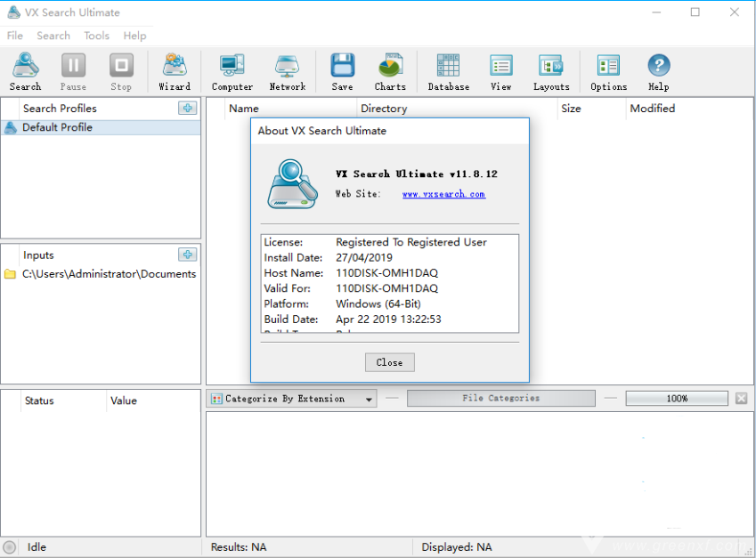Click the Documents folder icon in Inputs
The width and height of the screenshot is (756, 558).
click(x=10, y=274)
